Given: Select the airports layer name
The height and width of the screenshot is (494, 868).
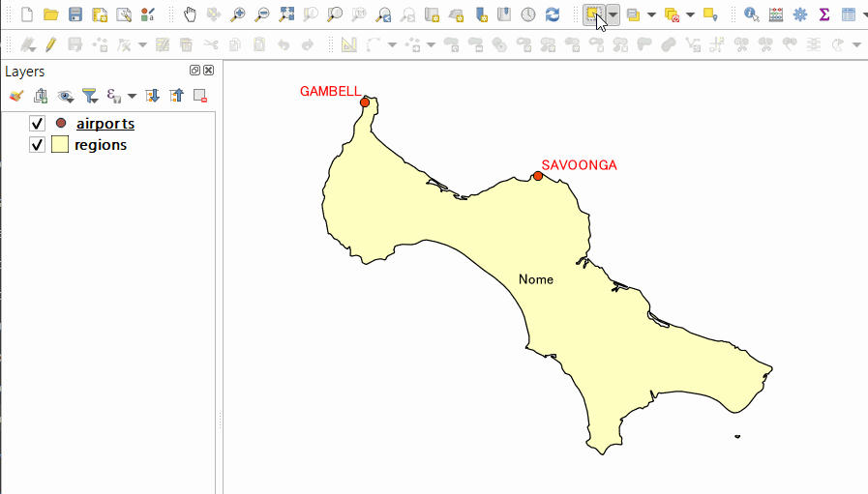Looking at the screenshot, I should [105, 124].
